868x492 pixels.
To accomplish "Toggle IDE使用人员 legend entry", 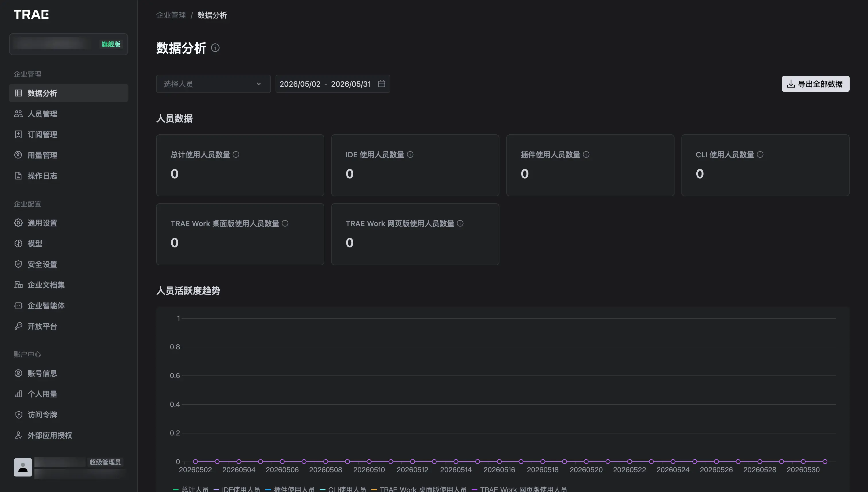I will click(237, 489).
